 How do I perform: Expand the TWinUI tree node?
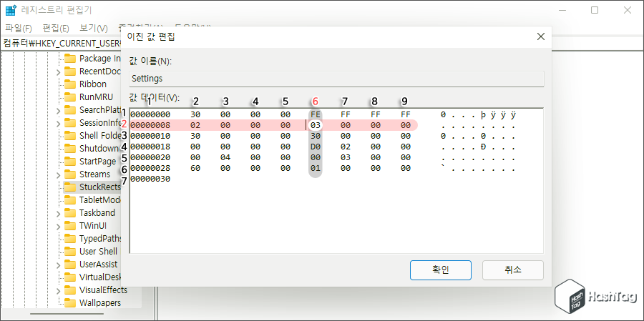(x=58, y=226)
